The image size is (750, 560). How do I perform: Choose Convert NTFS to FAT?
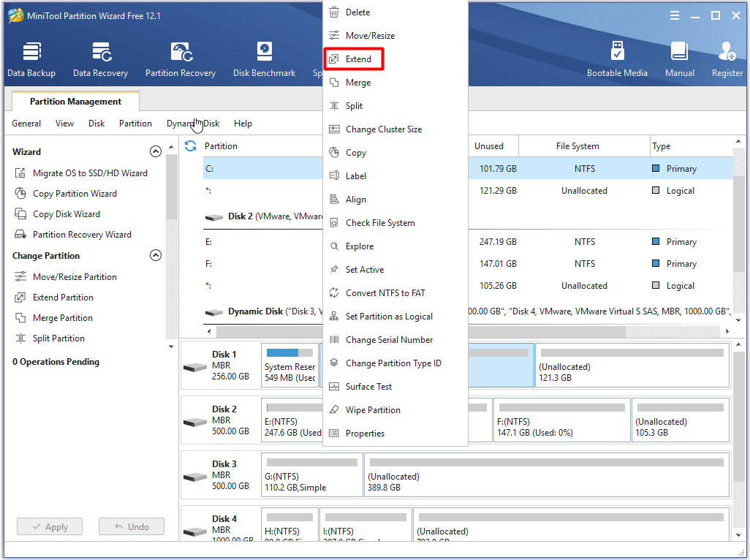[x=395, y=293]
